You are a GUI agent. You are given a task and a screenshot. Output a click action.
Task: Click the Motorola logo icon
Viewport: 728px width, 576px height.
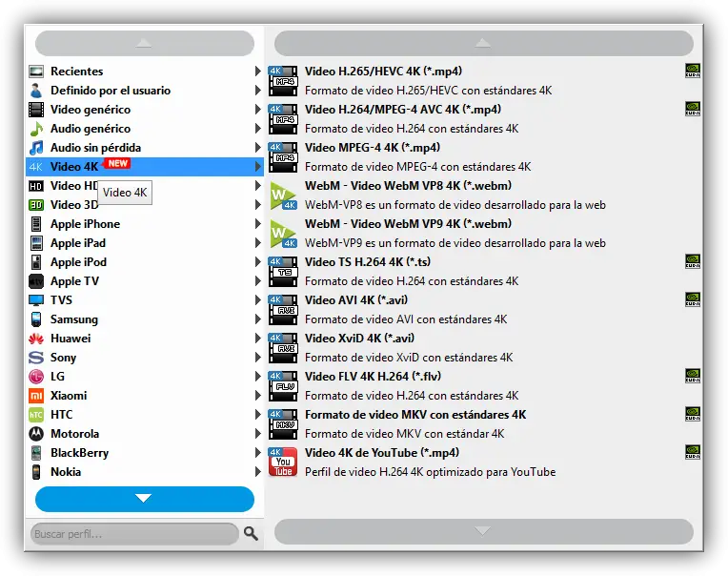point(36,434)
